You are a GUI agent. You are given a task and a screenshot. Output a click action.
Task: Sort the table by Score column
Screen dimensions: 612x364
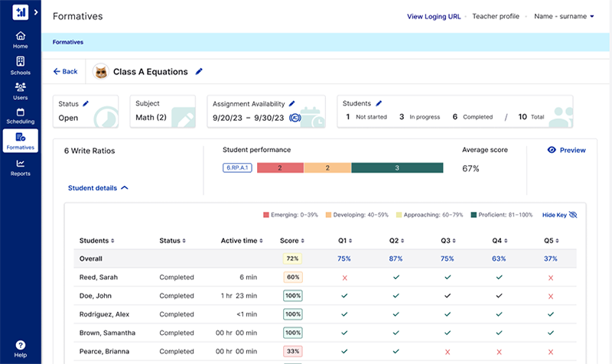(291, 241)
